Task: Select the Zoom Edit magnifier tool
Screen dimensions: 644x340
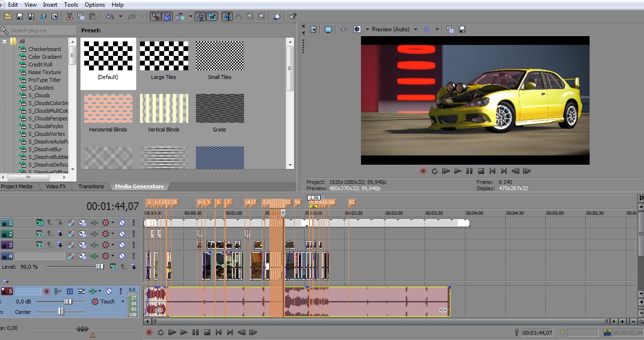Action: coord(261,16)
